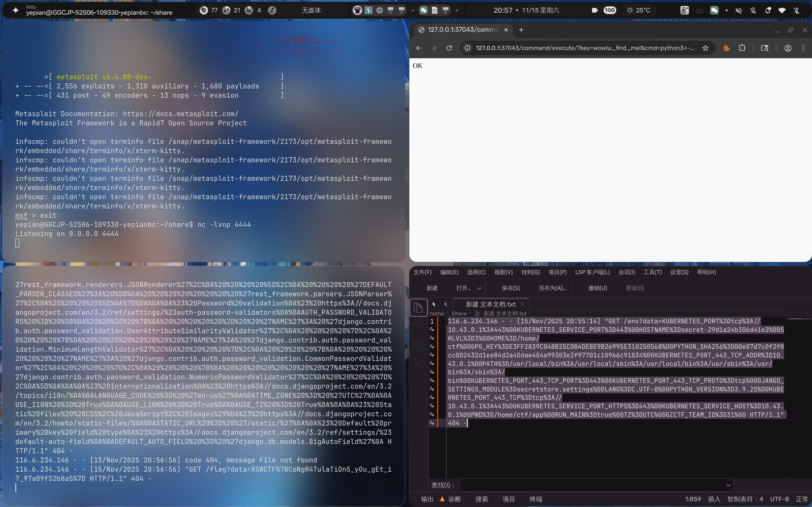Open the 终端 panel button

(x=535, y=499)
